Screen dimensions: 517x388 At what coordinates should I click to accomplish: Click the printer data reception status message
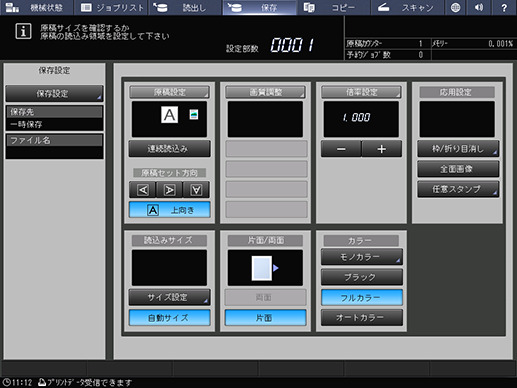click(x=85, y=382)
